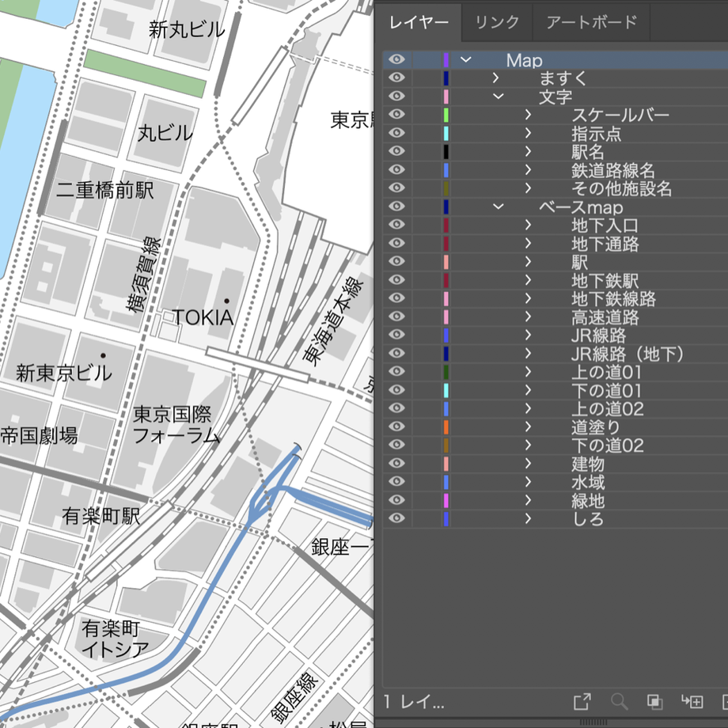Click the 丸ビル label on the map
The width and height of the screenshot is (728, 728).
[165, 133]
